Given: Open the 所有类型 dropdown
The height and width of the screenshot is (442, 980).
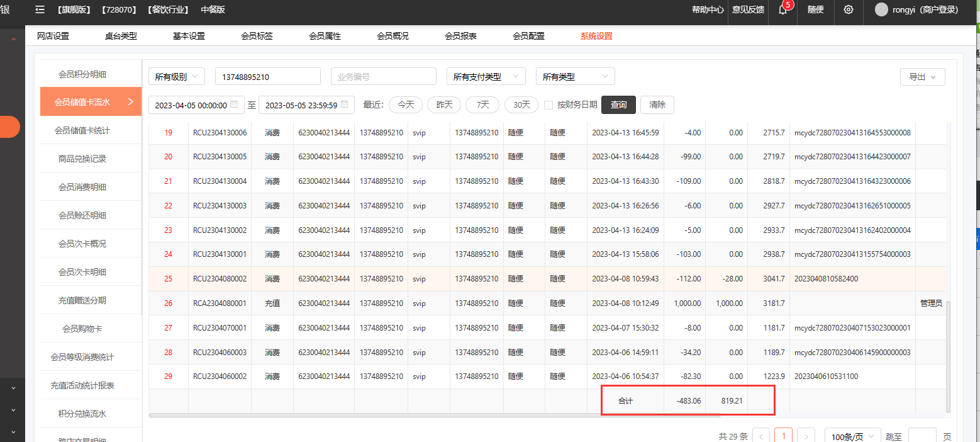Looking at the screenshot, I should click(575, 77).
